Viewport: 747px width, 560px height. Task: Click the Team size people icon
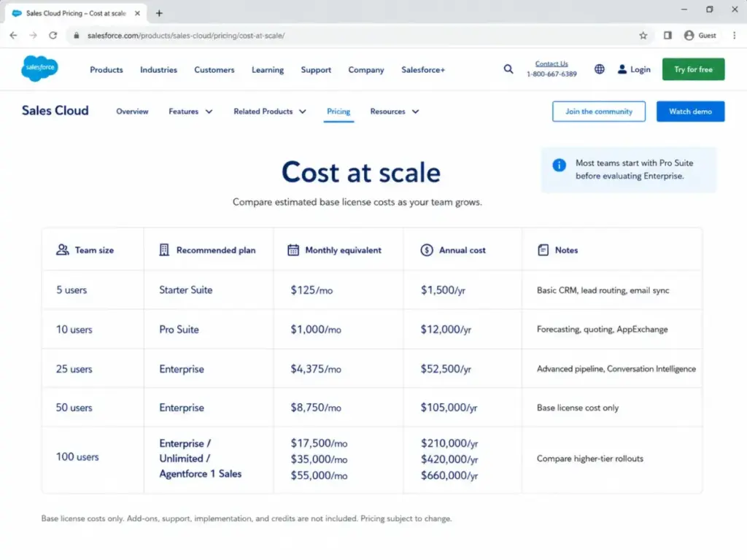pos(63,250)
